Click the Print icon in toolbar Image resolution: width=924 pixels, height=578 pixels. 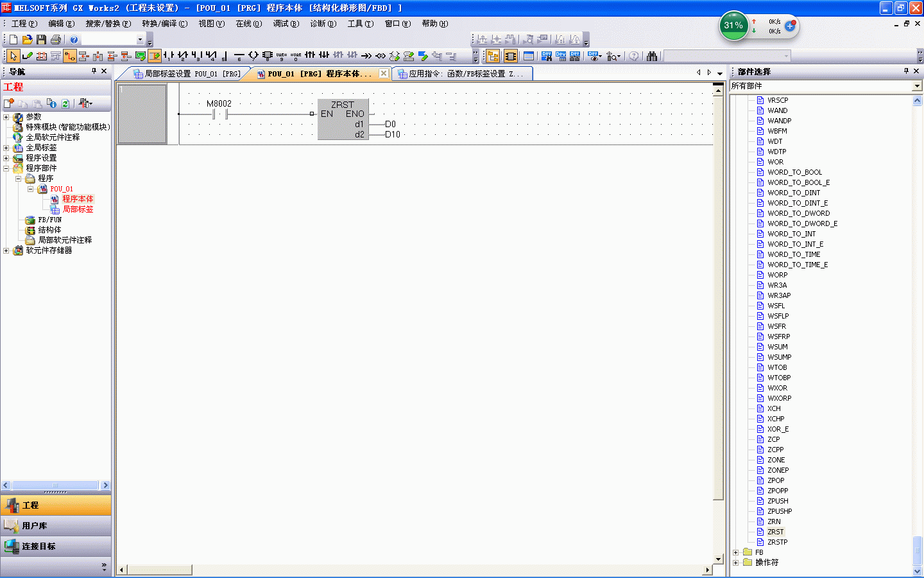pyautogui.click(x=56, y=40)
